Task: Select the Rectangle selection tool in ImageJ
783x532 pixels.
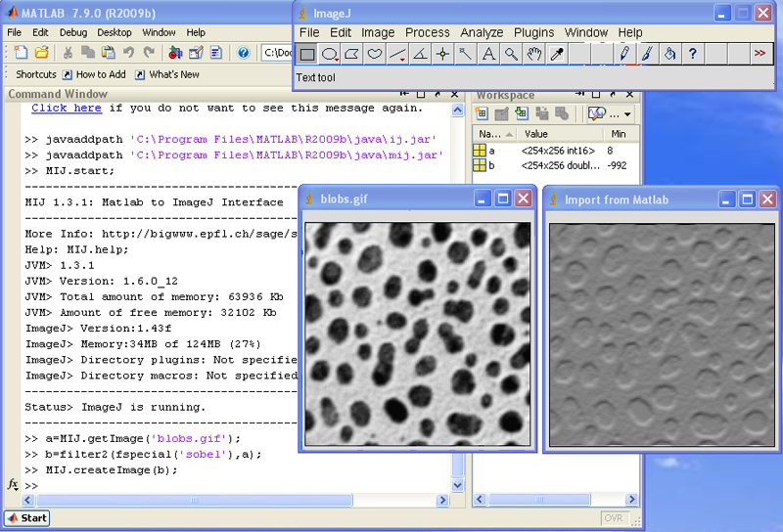Action: 307,55
